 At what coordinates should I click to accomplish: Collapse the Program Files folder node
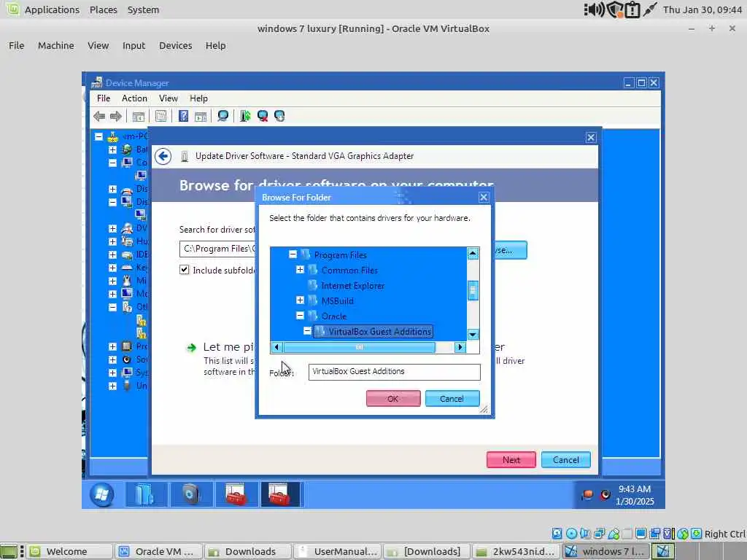(x=293, y=254)
